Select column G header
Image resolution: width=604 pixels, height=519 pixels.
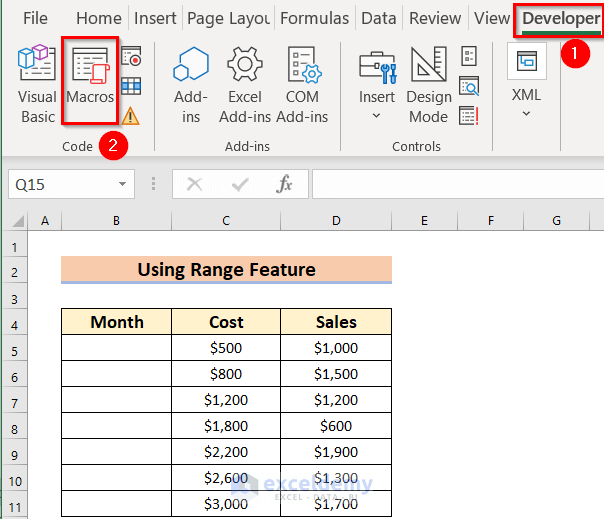click(557, 221)
